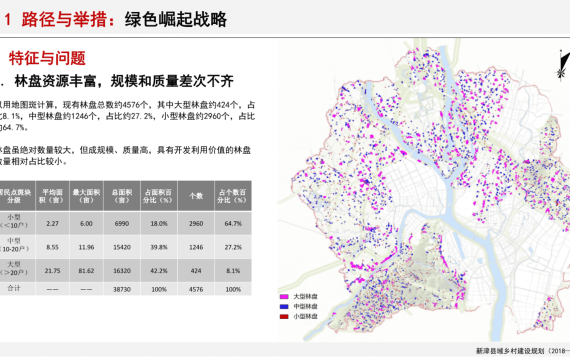Screen dimensions: 570x360
Task: Click the 最大面积（亩） table header
Action: pyautogui.click(x=86, y=196)
